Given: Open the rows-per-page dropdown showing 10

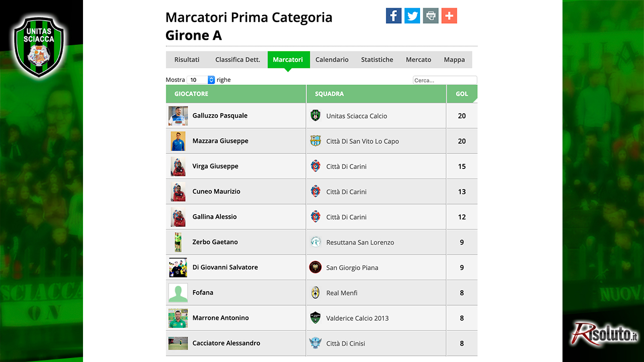Looking at the screenshot, I should click(x=201, y=80).
